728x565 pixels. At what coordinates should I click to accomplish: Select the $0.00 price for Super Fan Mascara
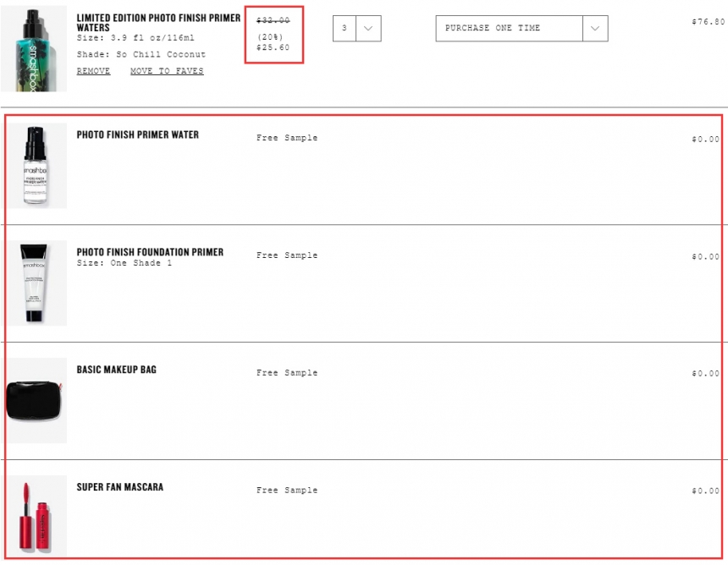(x=705, y=491)
